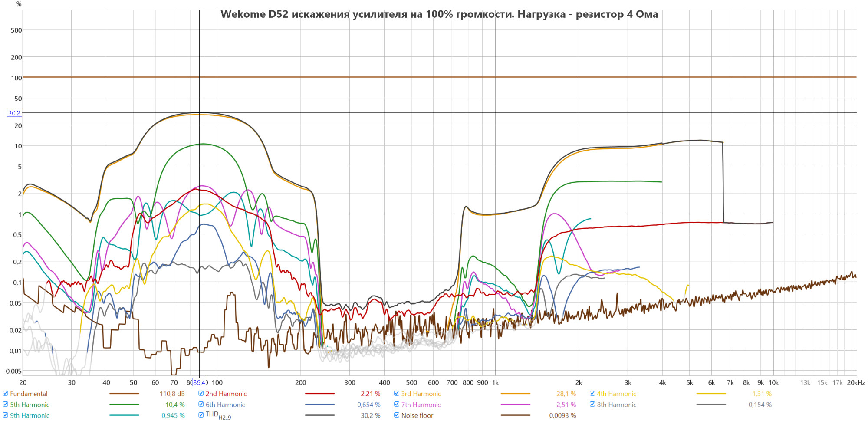868x421 pixels.
Task: Click the 20kHz frequency axis label
Action: (x=856, y=382)
